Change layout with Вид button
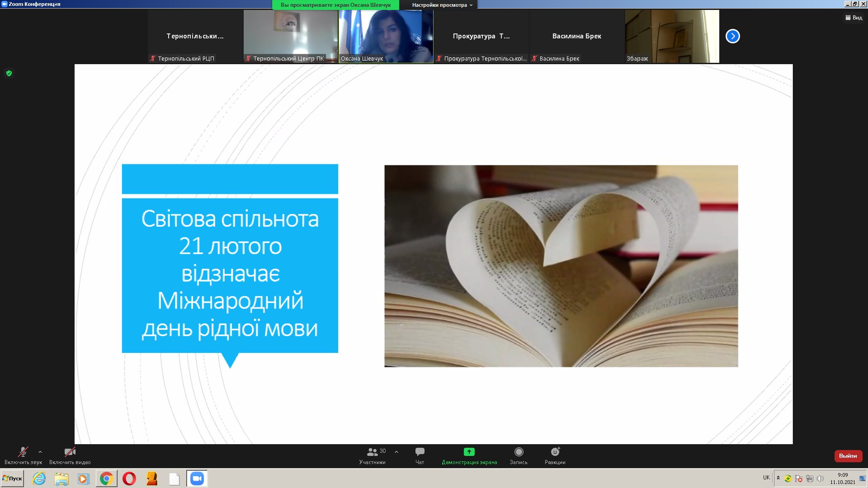868x488 pixels. tap(854, 18)
